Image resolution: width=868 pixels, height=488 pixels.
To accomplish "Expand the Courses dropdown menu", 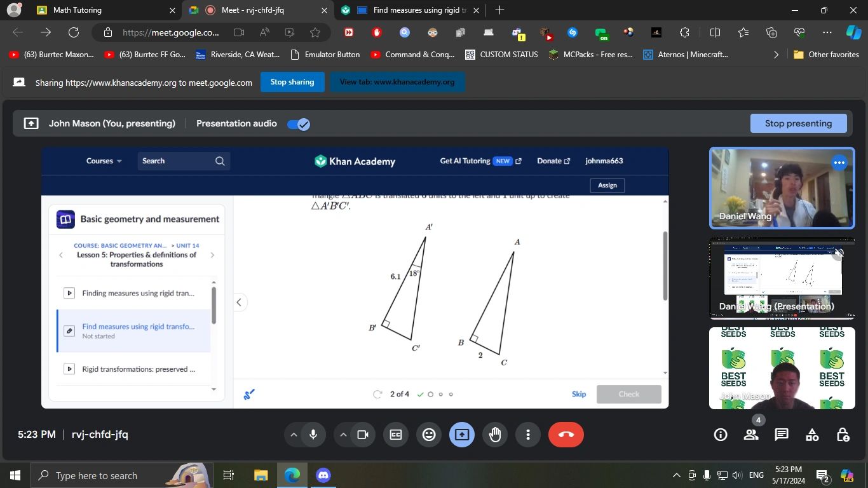I will pos(104,161).
